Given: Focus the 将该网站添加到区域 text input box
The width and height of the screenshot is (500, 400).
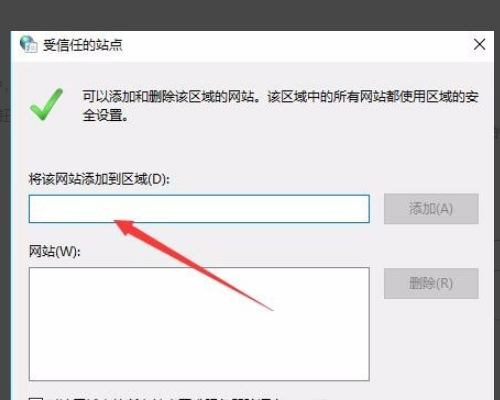Looking at the screenshot, I should coord(199,209).
